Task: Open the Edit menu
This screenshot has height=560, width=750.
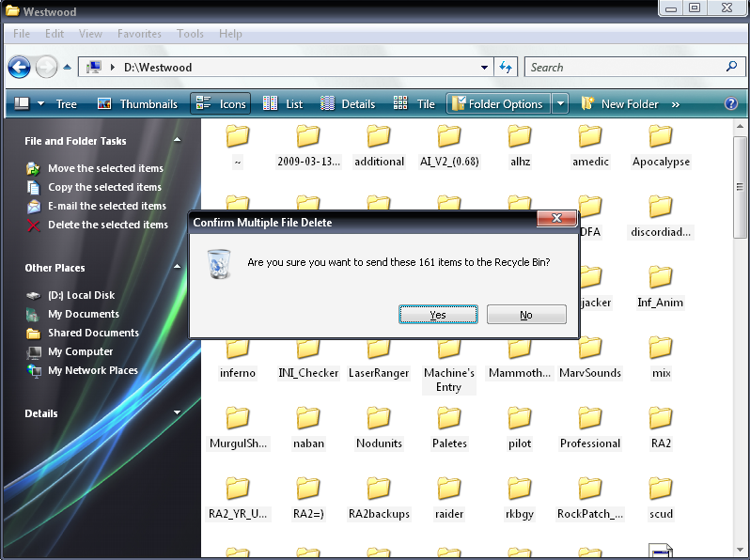Action: point(55,34)
